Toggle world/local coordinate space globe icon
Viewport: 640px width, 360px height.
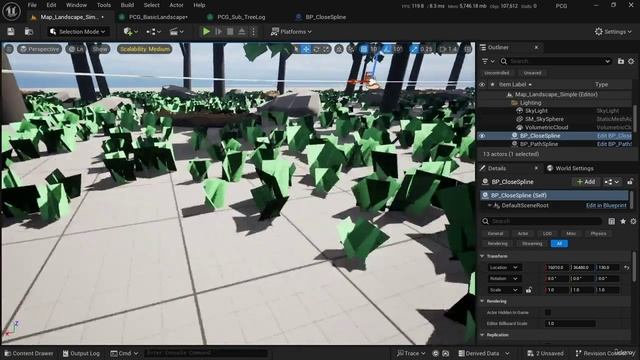coord(339,49)
